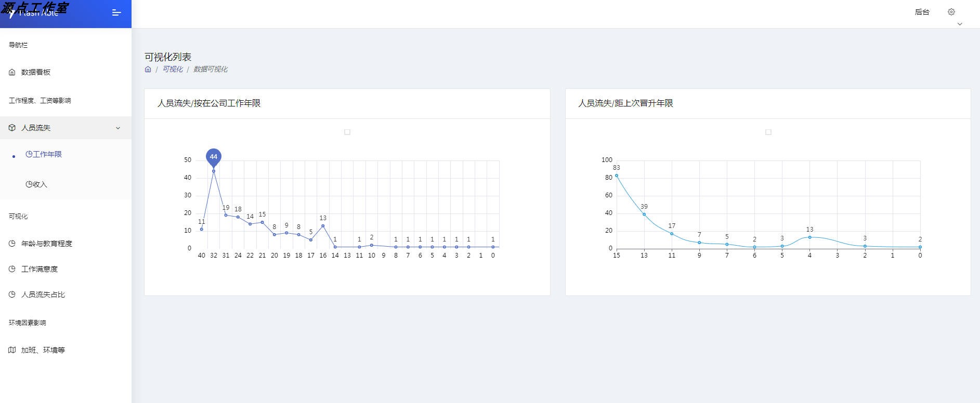Toggle the legend box of the 工作年限 chart

click(347, 132)
